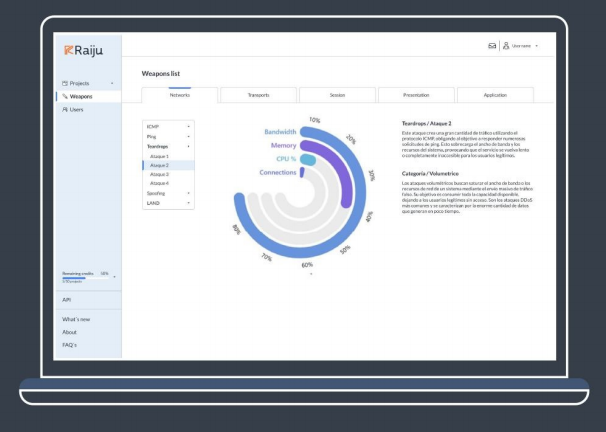
Task: Open the FAQ's link
Action: tap(71, 344)
